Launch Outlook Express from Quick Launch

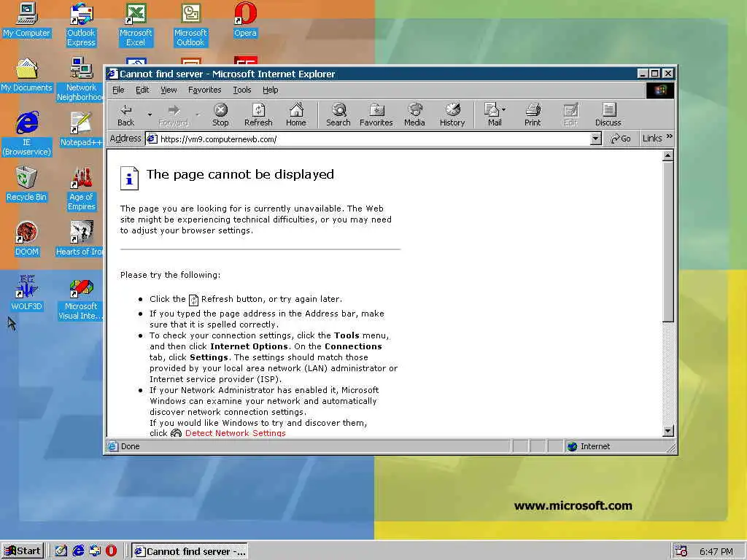point(95,551)
